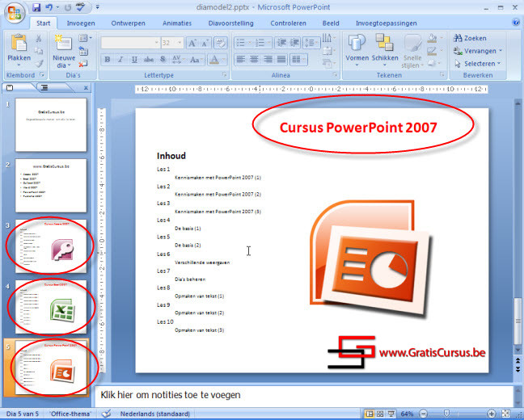Open the Selecteren menu button
524x420 pixels.
click(x=478, y=64)
